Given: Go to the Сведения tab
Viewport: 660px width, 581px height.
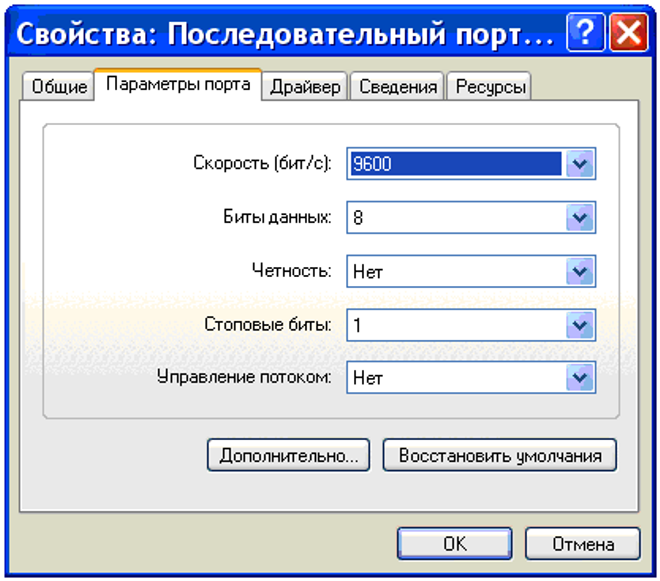Looking at the screenshot, I should click(398, 87).
